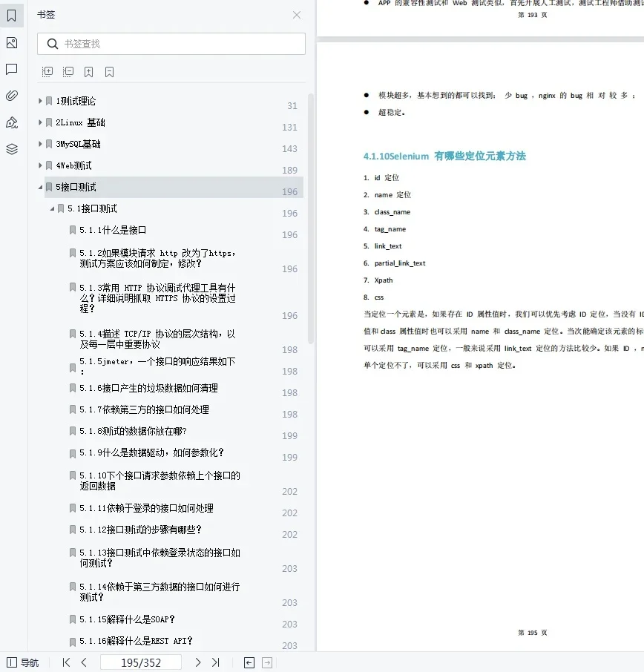Jump to the last page
644x672 pixels.
pyautogui.click(x=216, y=662)
